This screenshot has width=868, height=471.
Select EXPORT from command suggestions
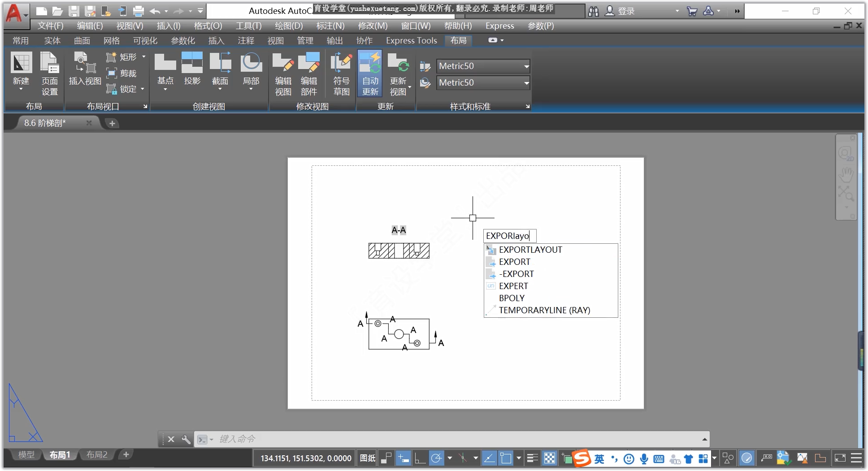[x=551, y=262]
